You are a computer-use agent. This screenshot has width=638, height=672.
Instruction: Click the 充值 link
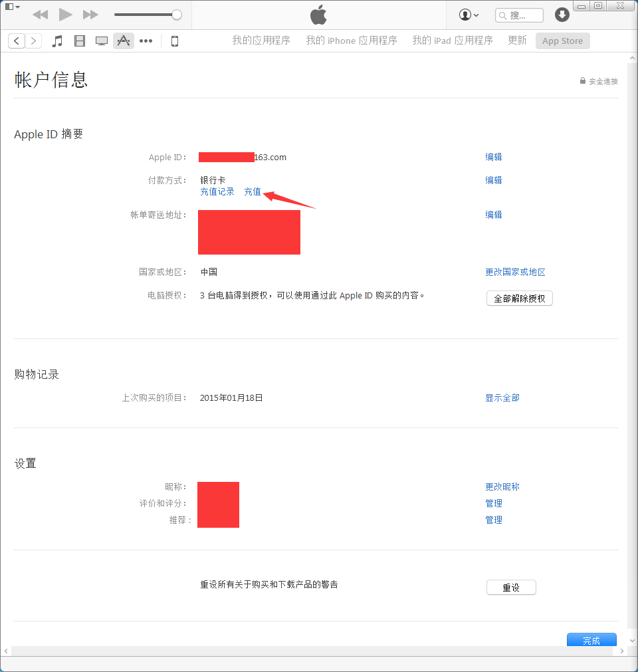(253, 192)
